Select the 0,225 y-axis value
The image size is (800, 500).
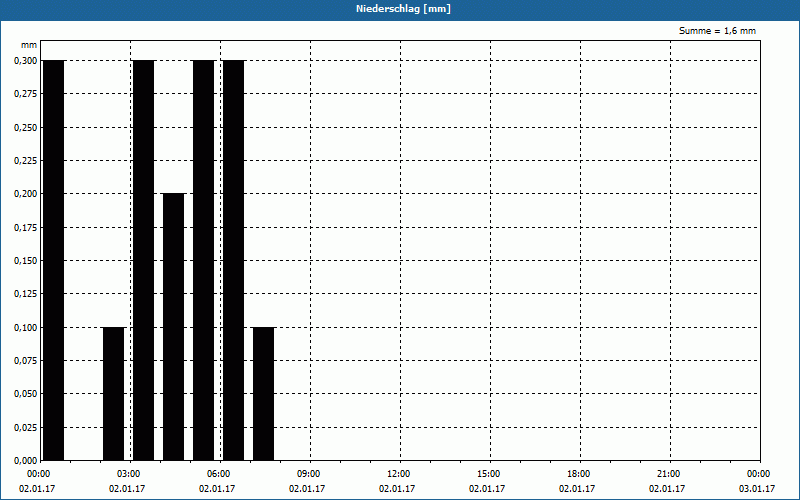point(26,161)
